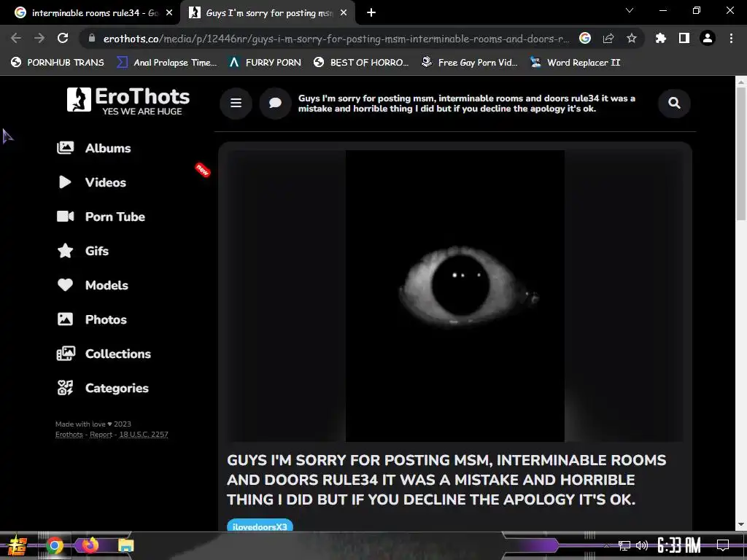Open the eye image in the post
Image resolution: width=747 pixels, height=560 pixels.
click(x=455, y=296)
